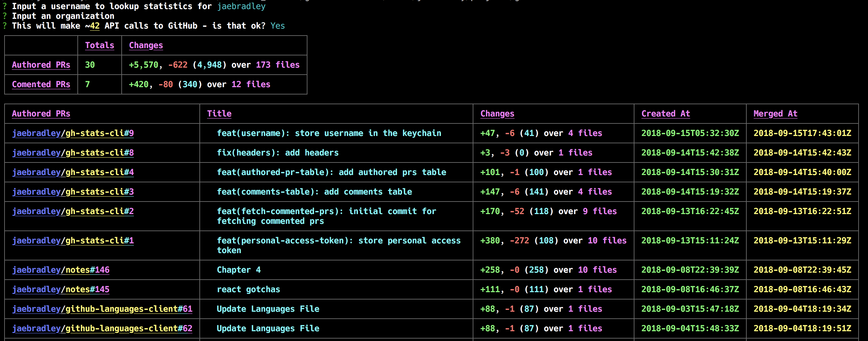Open the jaebradley/notes#146 link
868x341 pixels.
[x=61, y=270]
